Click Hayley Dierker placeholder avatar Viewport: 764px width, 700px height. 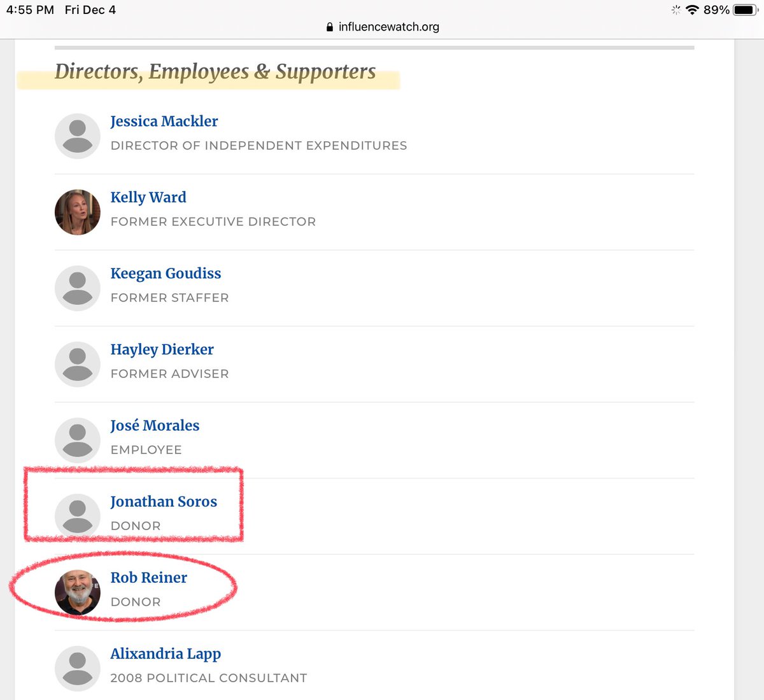point(78,364)
